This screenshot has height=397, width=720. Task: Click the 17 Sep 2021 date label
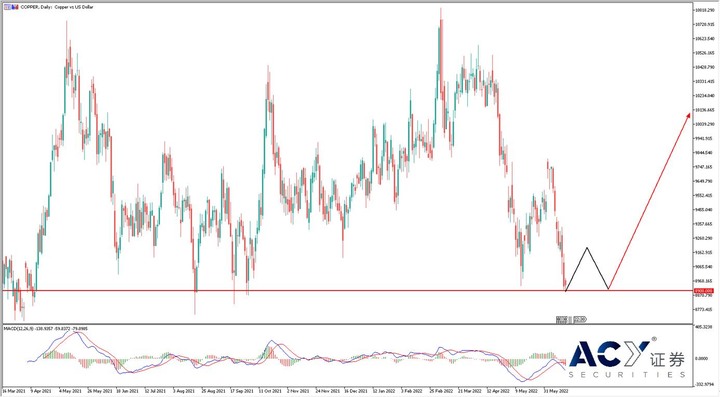tap(242, 391)
